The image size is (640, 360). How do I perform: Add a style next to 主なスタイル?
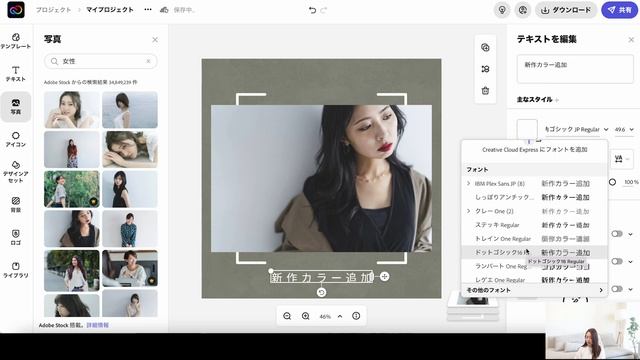tap(557, 100)
